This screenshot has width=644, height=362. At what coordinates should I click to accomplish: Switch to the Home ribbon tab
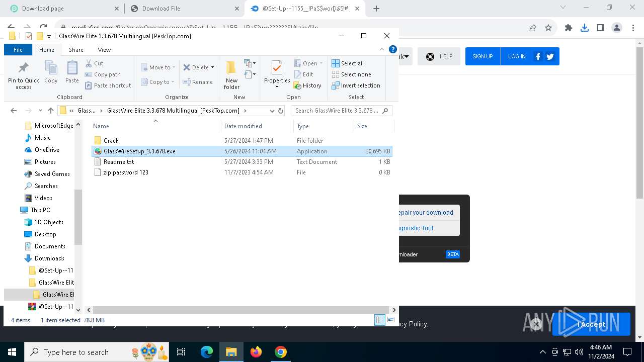coord(47,50)
